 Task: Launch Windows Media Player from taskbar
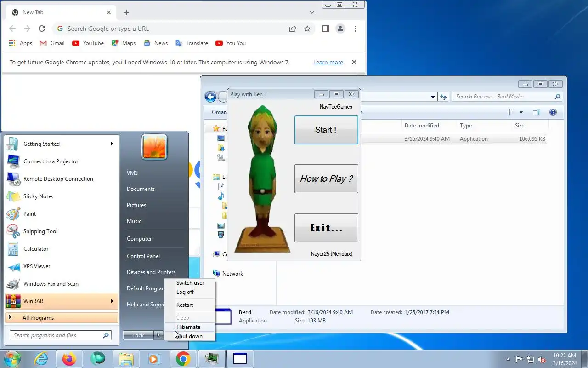(x=154, y=359)
